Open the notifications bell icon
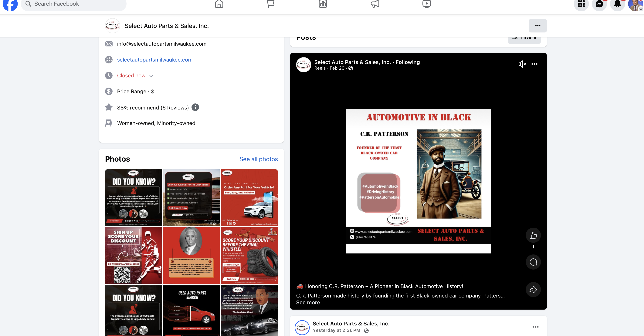The image size is (644, 336). (x=618, y=4)
